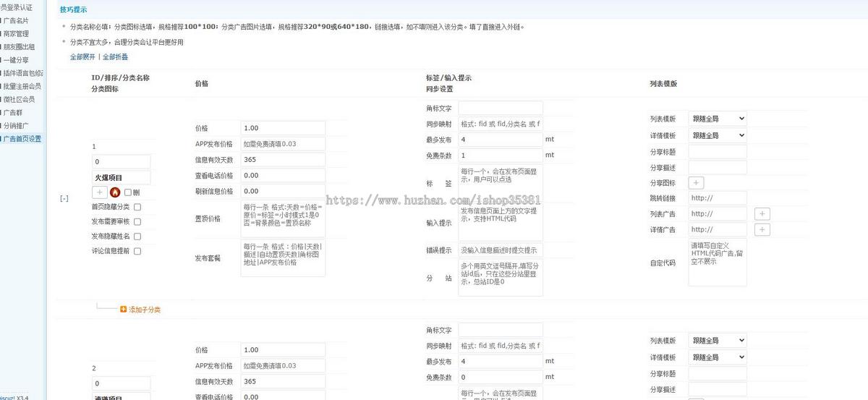868x400 pixels.
Task: Open 插件语言包修改 in the sidebar
Action: [x=23, y=73]
